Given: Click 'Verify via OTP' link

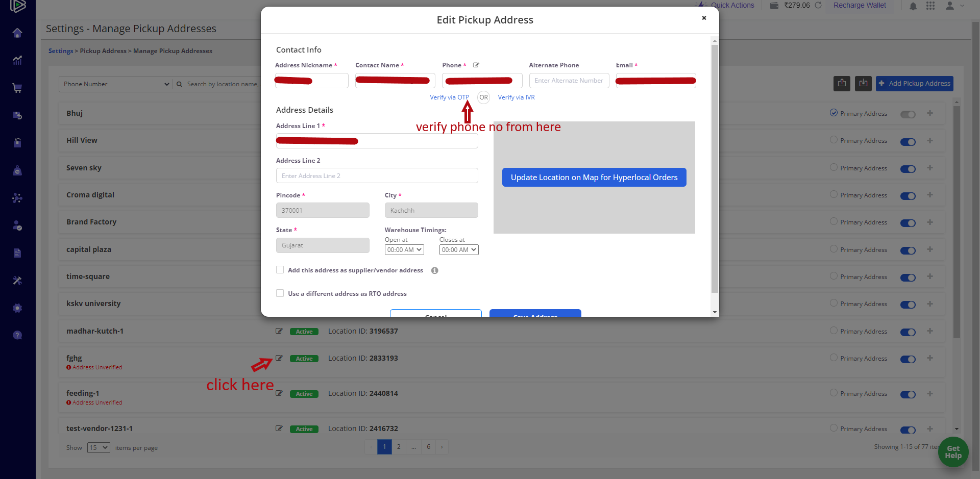Looking at the screenshot, I should pyautogui.click(x=449, y=97).
